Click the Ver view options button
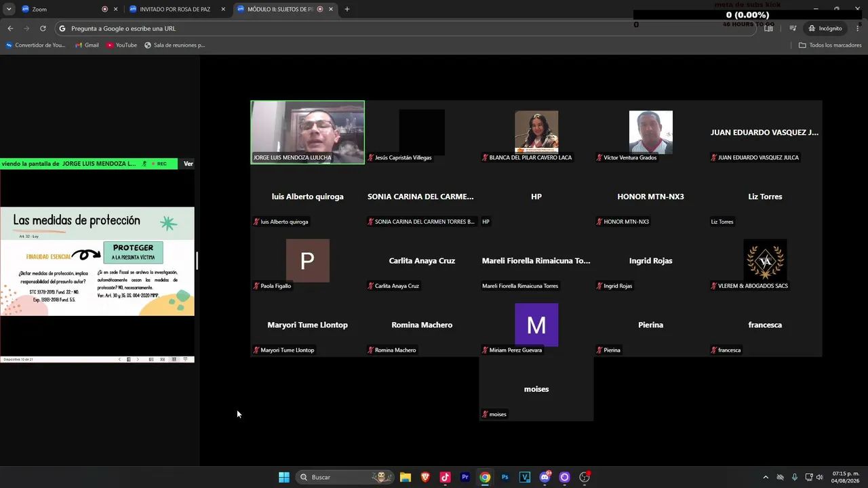 [189, 163]
